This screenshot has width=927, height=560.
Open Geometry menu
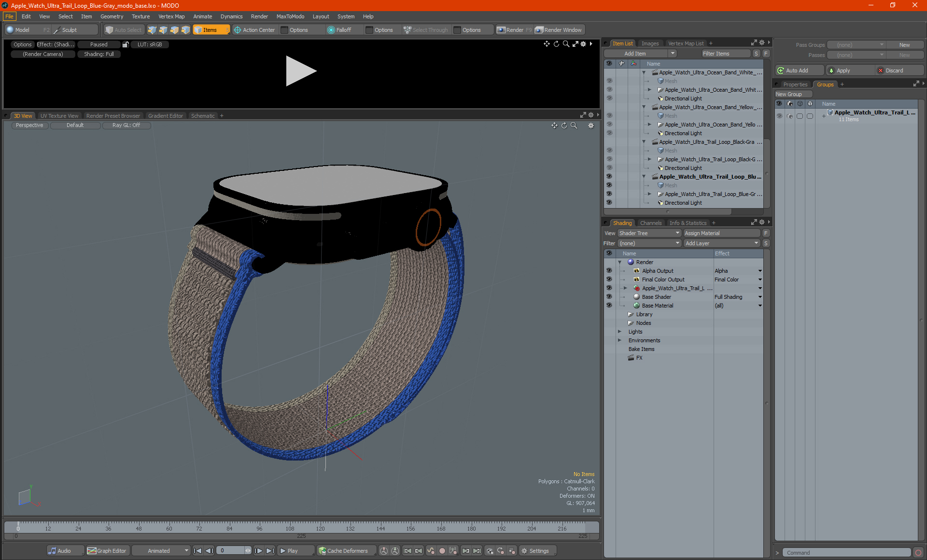pos(112,16)
